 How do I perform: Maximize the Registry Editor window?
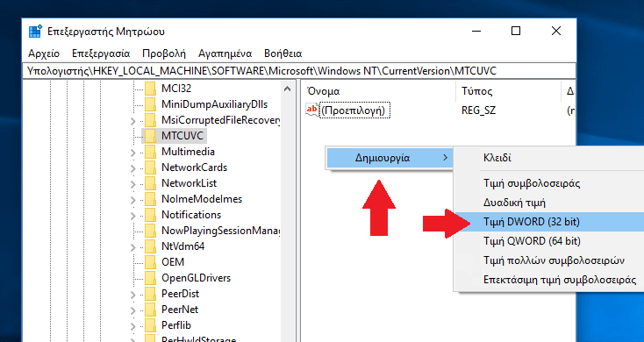[x=516, y=31]
